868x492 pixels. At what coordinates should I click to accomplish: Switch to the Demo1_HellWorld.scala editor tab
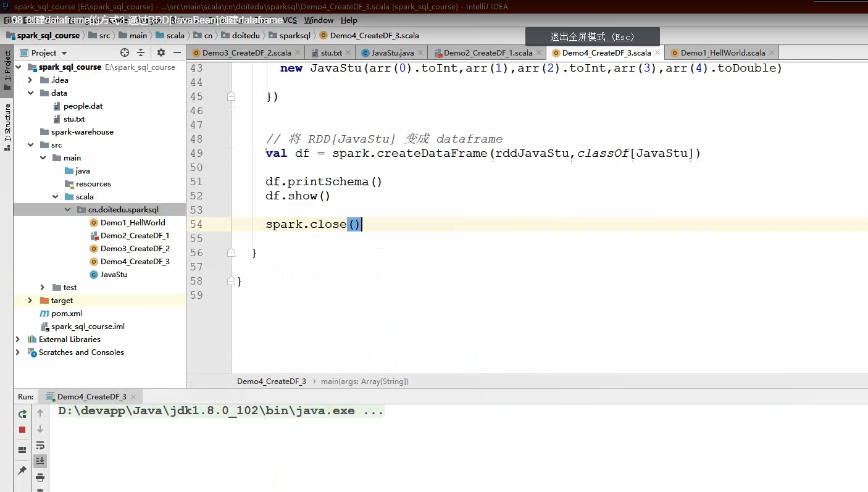(722, 53)
